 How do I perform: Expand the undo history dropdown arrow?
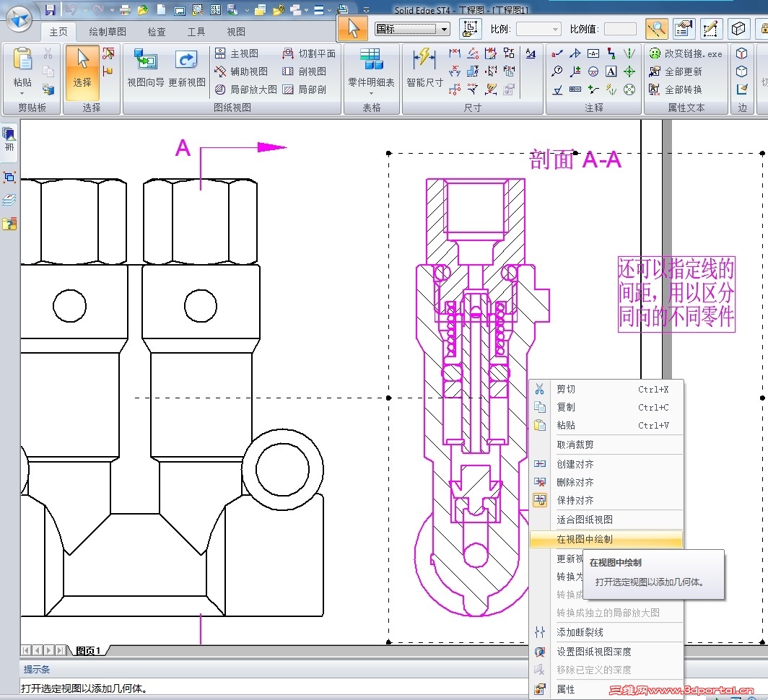85,10
